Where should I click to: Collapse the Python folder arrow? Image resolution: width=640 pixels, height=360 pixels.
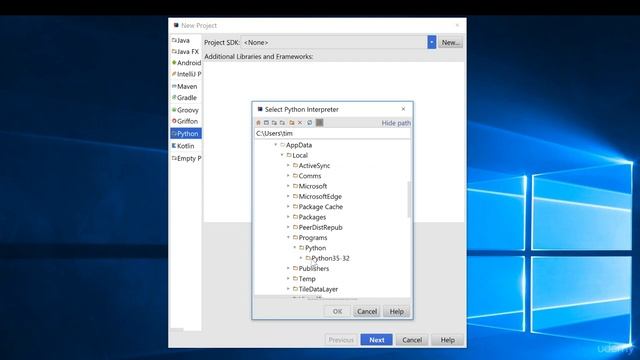(295, 248)
